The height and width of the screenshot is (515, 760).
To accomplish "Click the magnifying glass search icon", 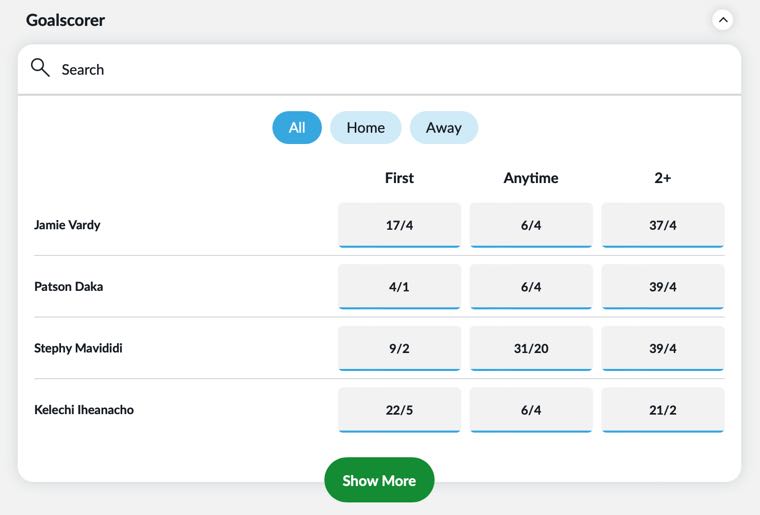I will tap(40, 68).
